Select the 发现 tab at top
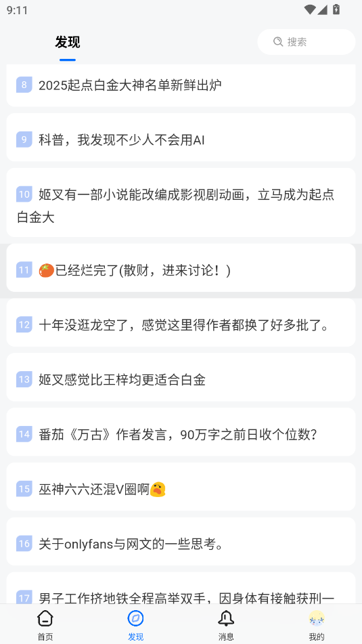The image size is (362, 644). [67, 42]
